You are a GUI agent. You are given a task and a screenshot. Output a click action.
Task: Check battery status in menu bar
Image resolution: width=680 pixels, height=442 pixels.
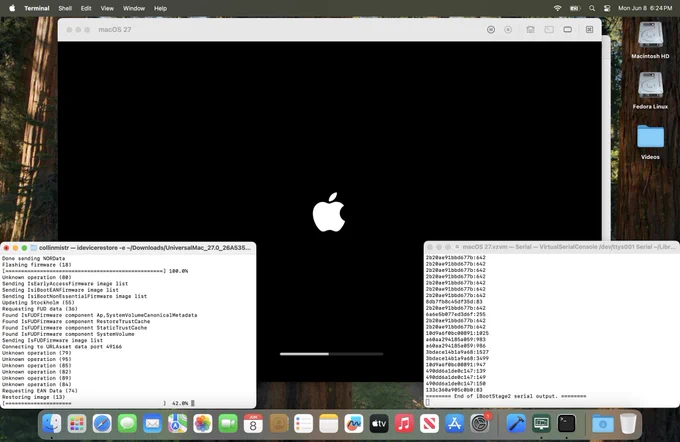(575, 8)
